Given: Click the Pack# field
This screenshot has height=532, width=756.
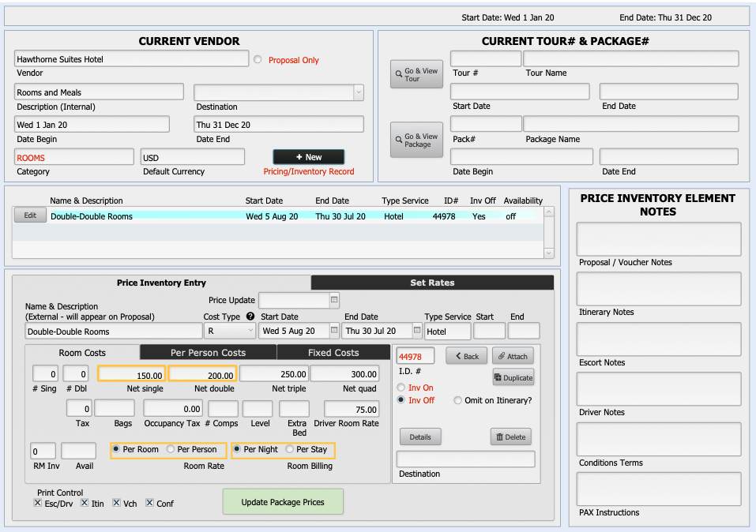Looking at the screenshot, I should tap(486, 123).
